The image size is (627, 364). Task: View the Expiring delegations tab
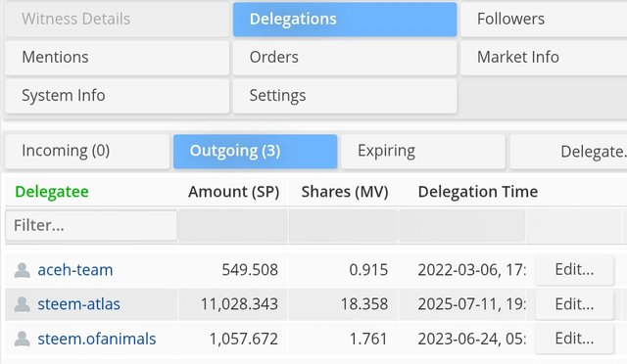(x=423, y=151)
